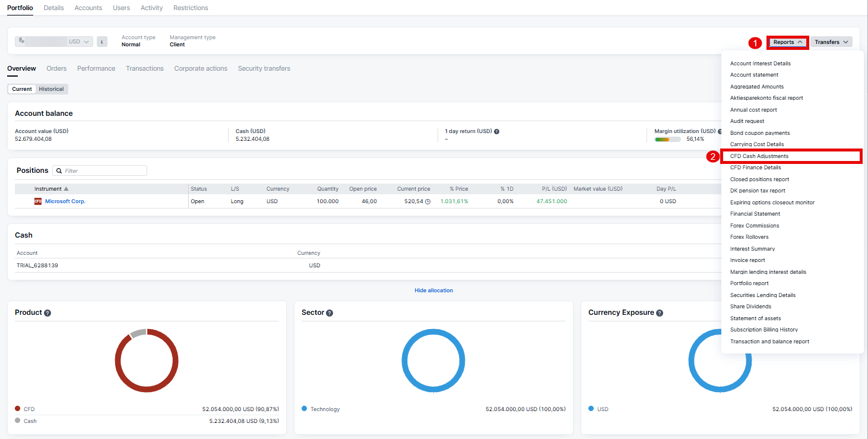
Task: Click the Product help question mark icon
Action: (47, 313)
